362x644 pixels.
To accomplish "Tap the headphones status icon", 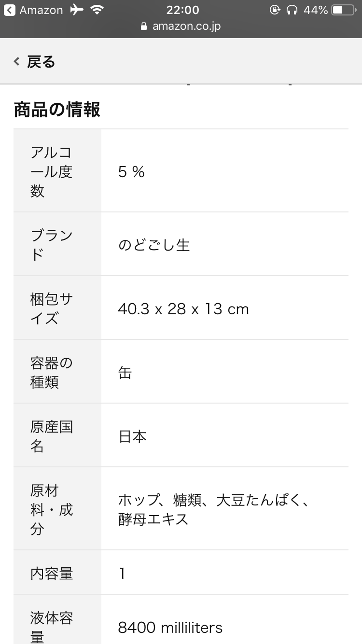I will [292, 10].
